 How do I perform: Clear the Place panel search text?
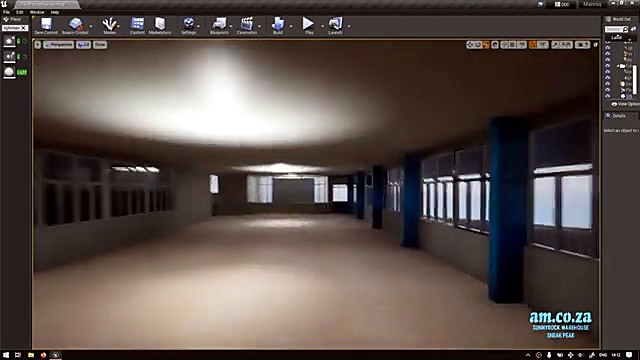(x=24, y=28)
